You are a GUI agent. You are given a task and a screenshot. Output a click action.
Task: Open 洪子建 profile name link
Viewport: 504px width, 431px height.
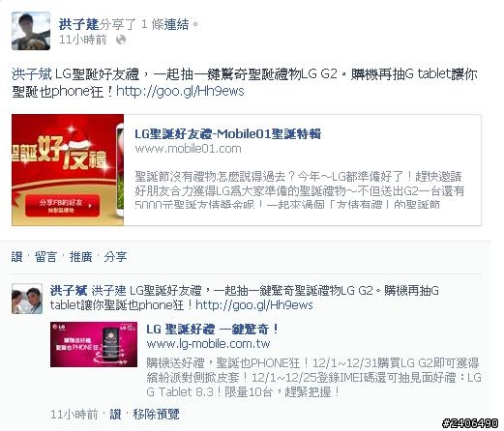78,24
